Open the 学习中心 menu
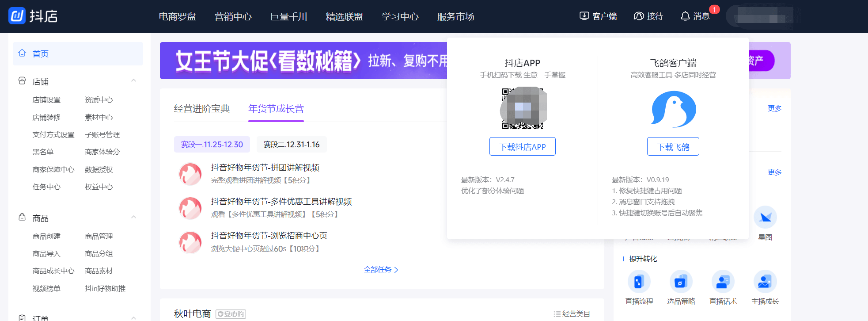The height and width of the screenshot is (321, 868). click(x=400, y=16)
